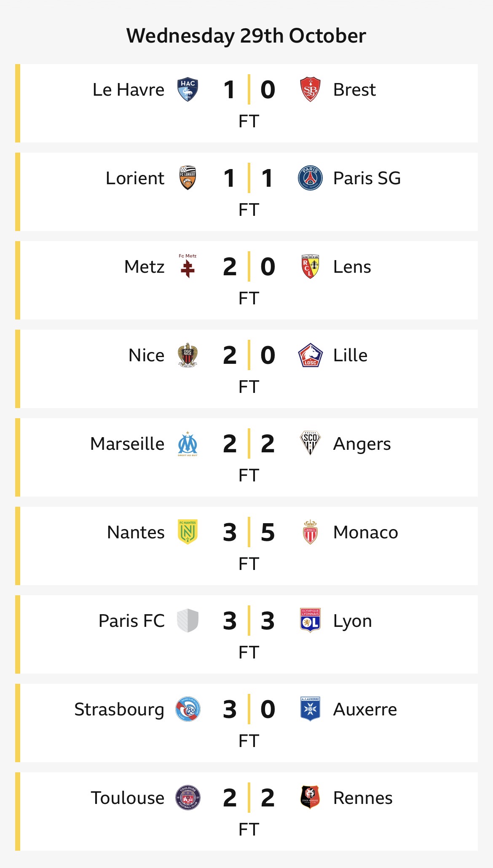The height and width of the screenshot is (868, 493).
Task: Select the FC Metz logo
Action: tap(188, 266)
